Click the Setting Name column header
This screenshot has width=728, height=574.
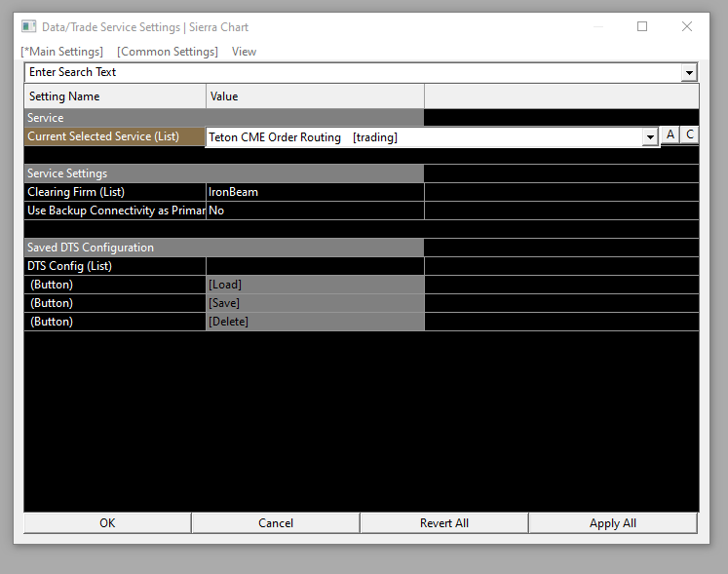click(115, 96)
